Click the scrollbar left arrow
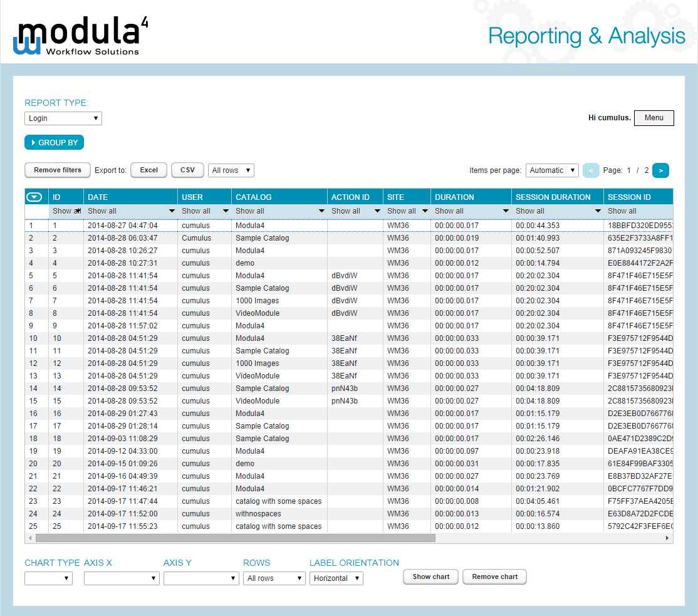698x616 pixels. (x=30, y=538)
